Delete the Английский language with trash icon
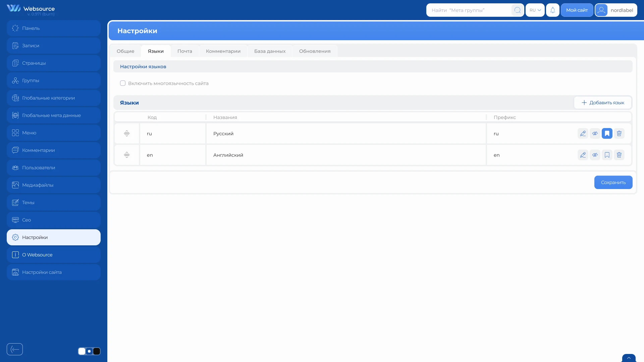Viewport: 644px width, 362px height. (619, 155)
